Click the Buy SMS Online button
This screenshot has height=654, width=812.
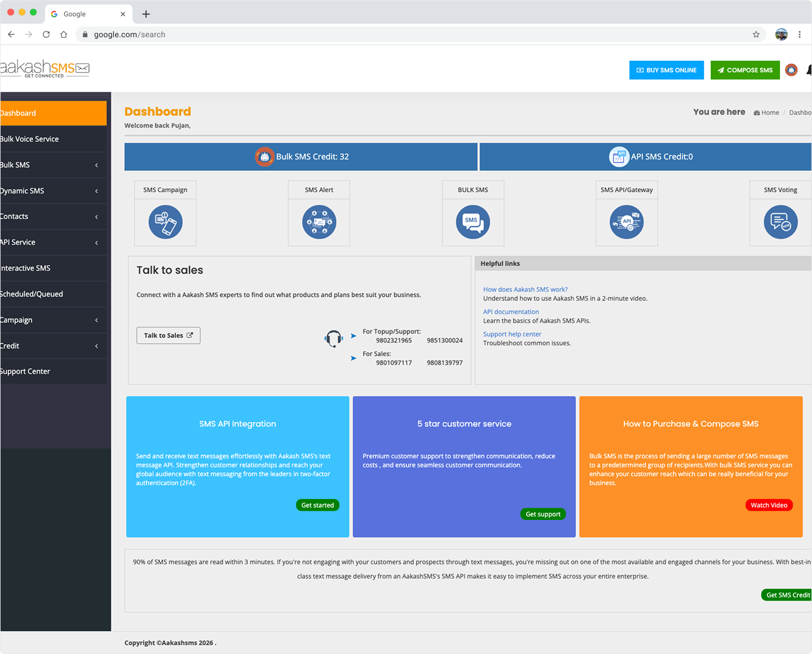tap(666, 70)
